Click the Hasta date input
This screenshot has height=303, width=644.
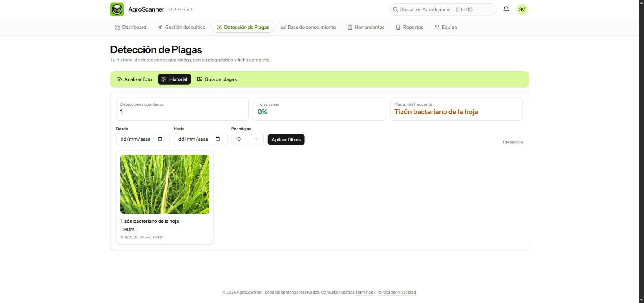(x=200, y=139)
